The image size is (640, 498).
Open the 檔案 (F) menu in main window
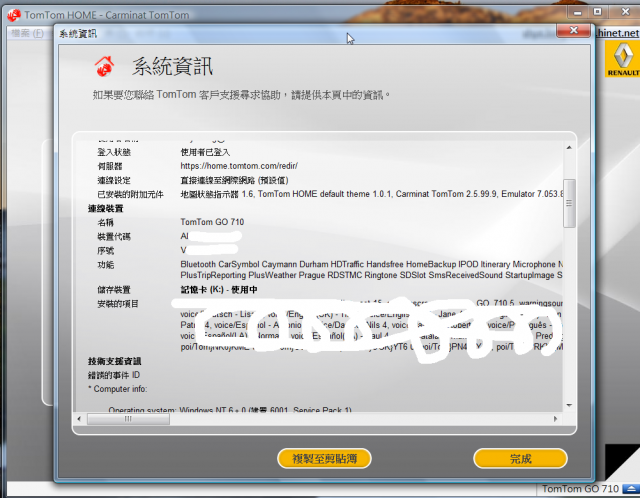[27, 33]
